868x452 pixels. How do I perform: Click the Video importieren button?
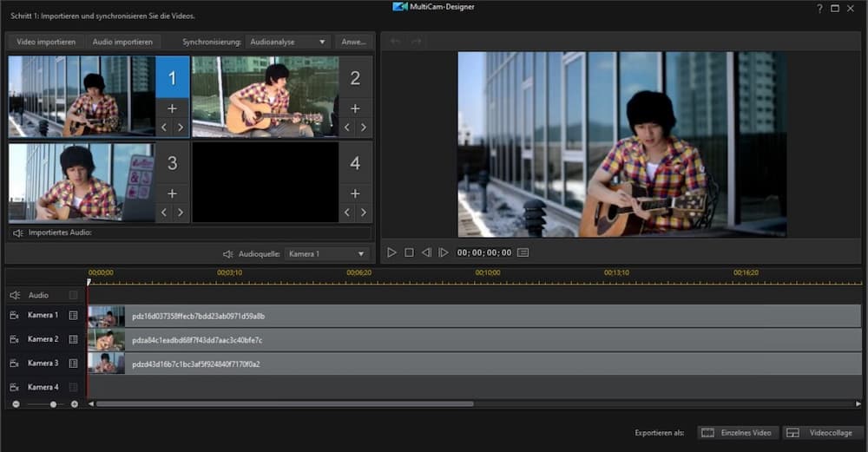[46, 42]
